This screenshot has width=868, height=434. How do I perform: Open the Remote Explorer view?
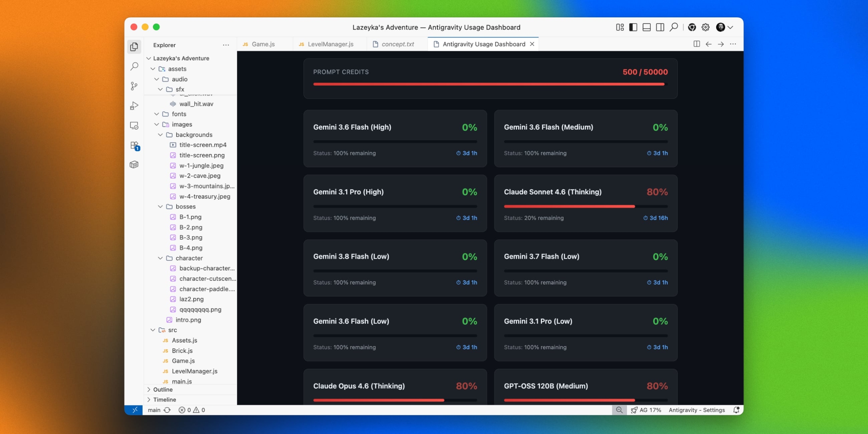(134, 126)
